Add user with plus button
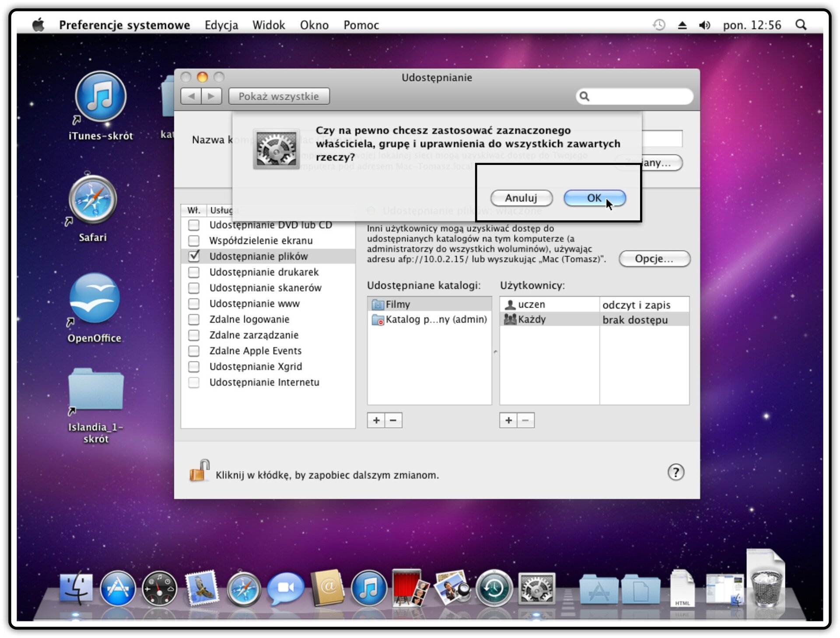840x638 pixels. tap(508, 421)
